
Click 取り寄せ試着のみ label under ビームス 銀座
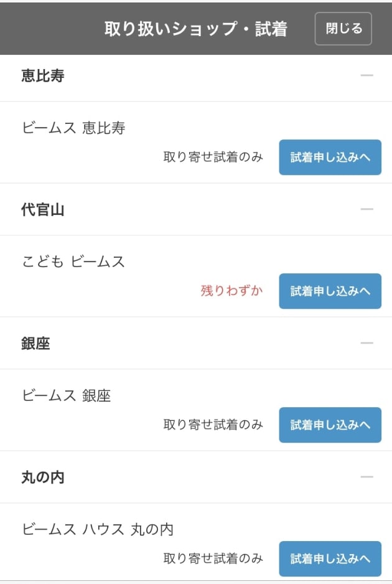point(213,424)
